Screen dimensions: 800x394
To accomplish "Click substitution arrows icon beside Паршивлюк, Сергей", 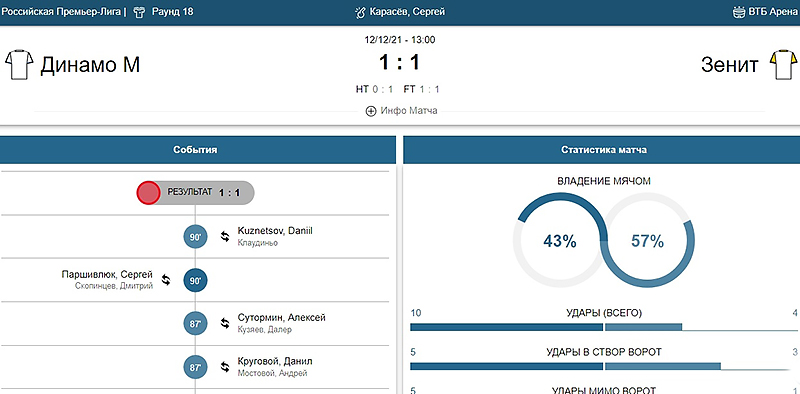I will 166,280.
